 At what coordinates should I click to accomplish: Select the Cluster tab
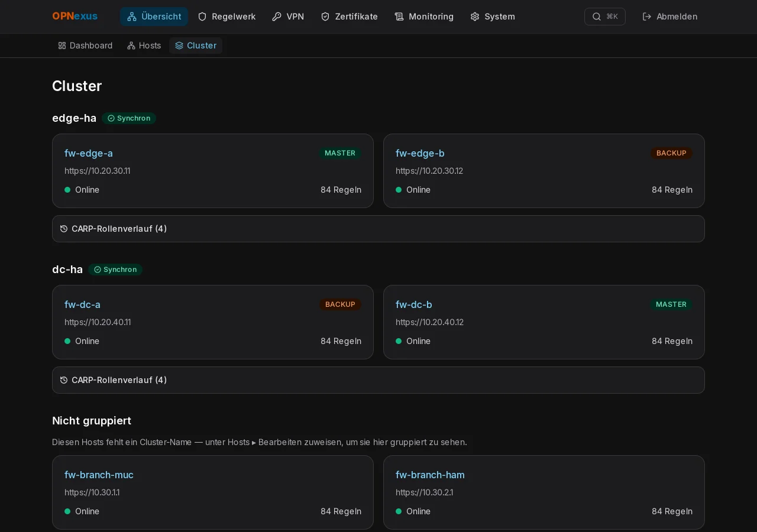(196, 46)
